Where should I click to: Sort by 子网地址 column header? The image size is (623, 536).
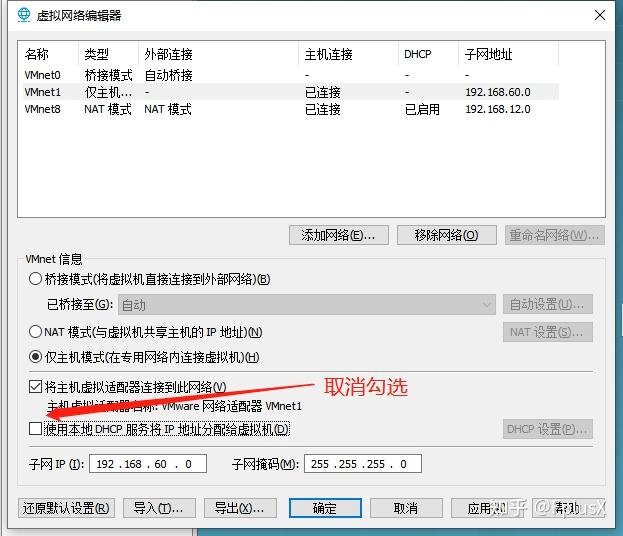click(x=509, y=54)
